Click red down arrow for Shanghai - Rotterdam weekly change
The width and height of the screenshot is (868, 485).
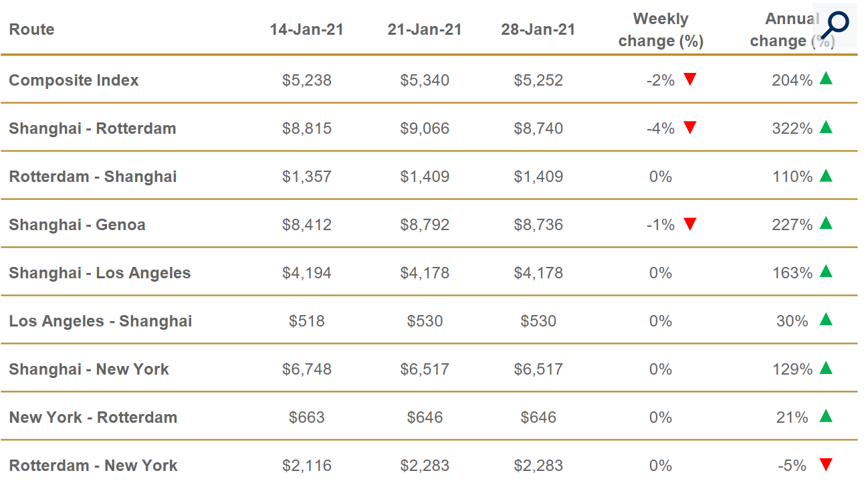coord(690,128)
